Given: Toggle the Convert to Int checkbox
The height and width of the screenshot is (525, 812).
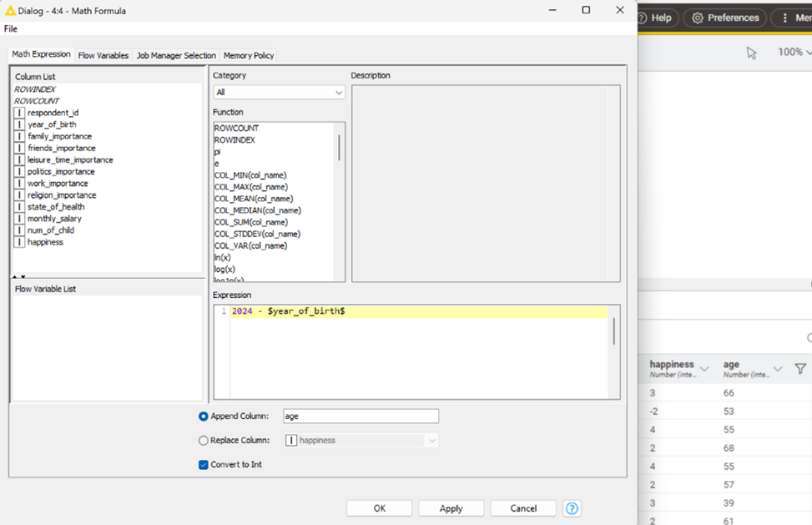Looking at the screenshot, I should coord(204,465).
